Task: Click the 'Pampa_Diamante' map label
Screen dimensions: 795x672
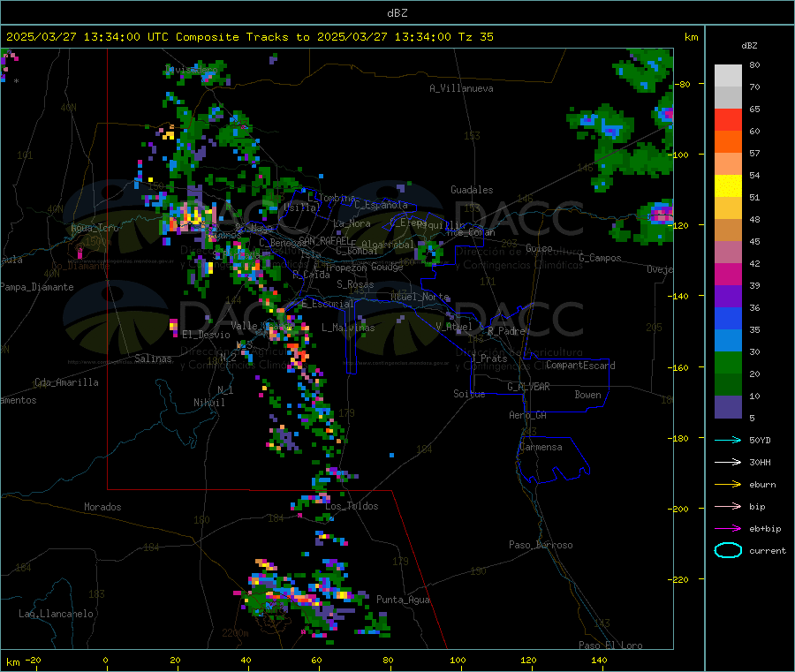Action: [37, 287]
